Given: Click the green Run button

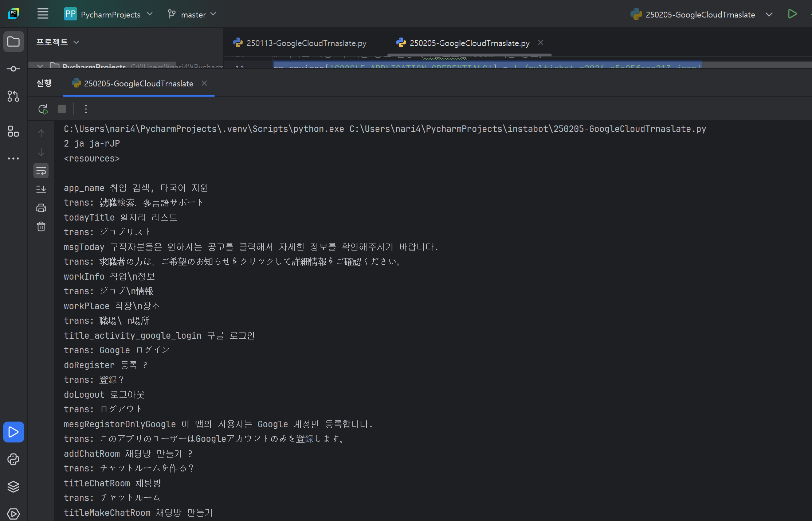Looking at the screenshot, I should (792, 14).
